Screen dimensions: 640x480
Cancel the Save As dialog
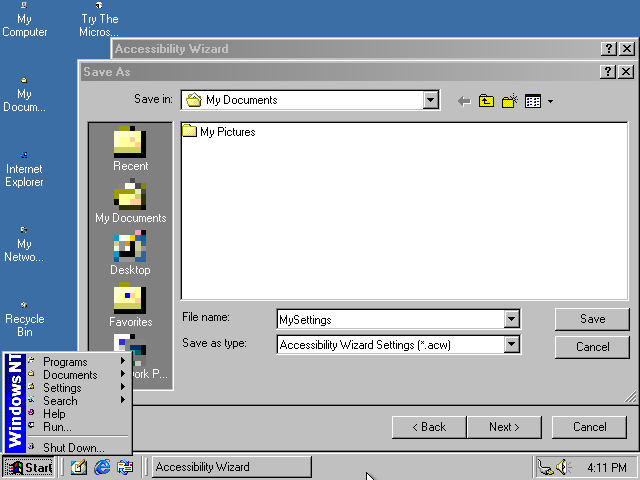(x=592, y=347)
